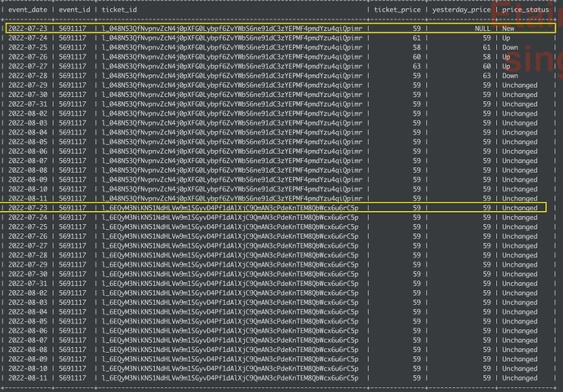Click yesterday_price 63 in the 2022-07-28 row
Viewport: 563px width, 392px height.
pyautogui.click(x=486, y=76)
